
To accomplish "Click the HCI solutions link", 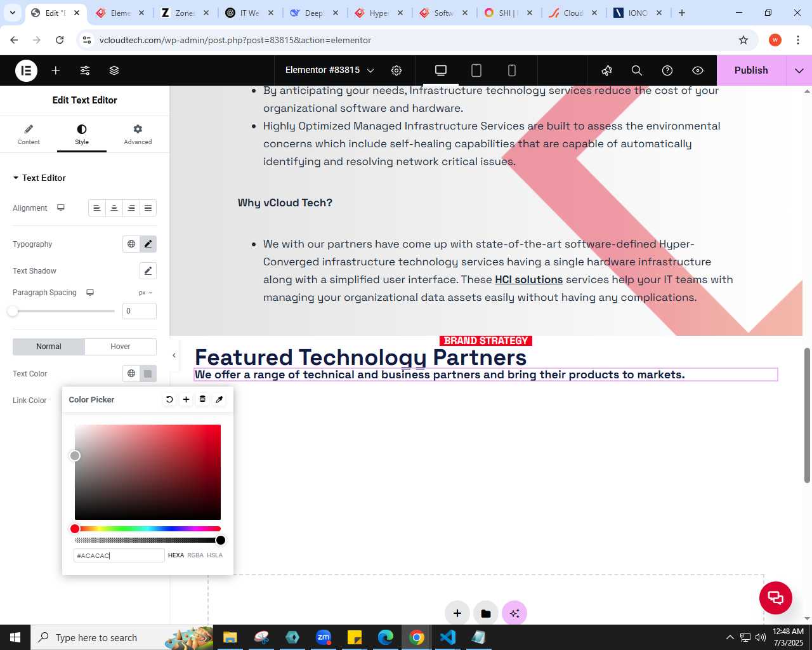I will tap(529, 279).
